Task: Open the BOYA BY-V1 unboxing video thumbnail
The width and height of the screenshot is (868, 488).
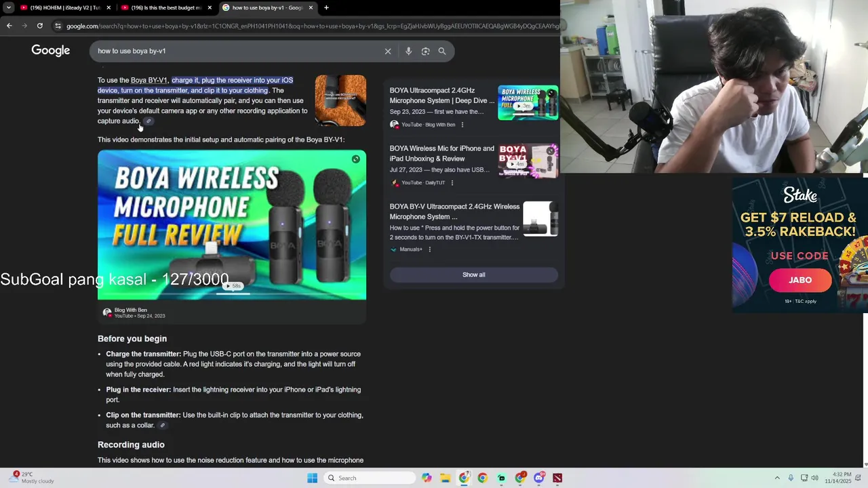Action: pyautogui.click(x=528, y=161)
